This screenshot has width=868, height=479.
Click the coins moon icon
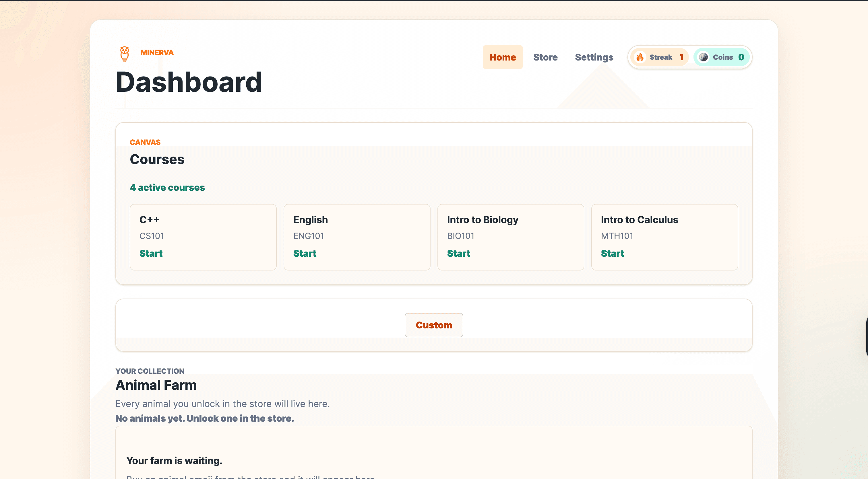pyautogui.click(x=703, y=57)
